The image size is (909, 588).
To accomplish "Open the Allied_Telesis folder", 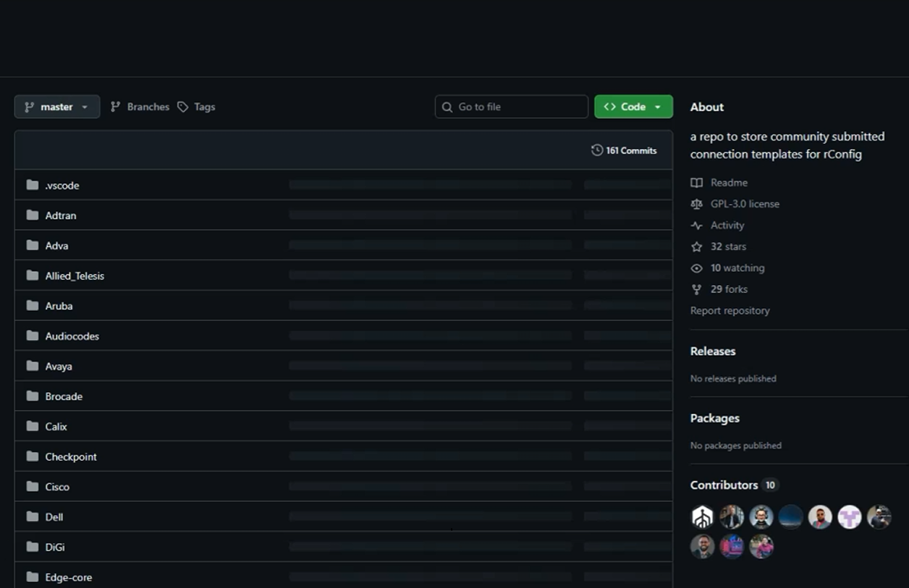I will click(x=75, y=276).
